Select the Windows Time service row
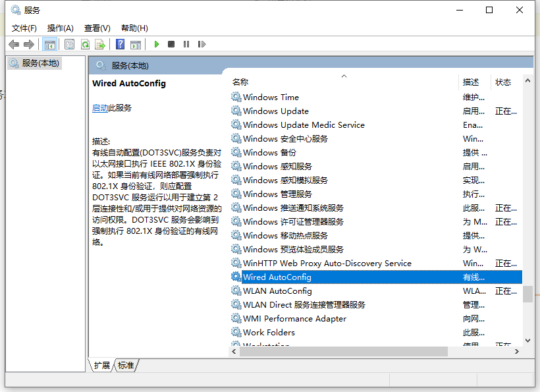Viewport: 540px width, 392px height. pos(376,97)
